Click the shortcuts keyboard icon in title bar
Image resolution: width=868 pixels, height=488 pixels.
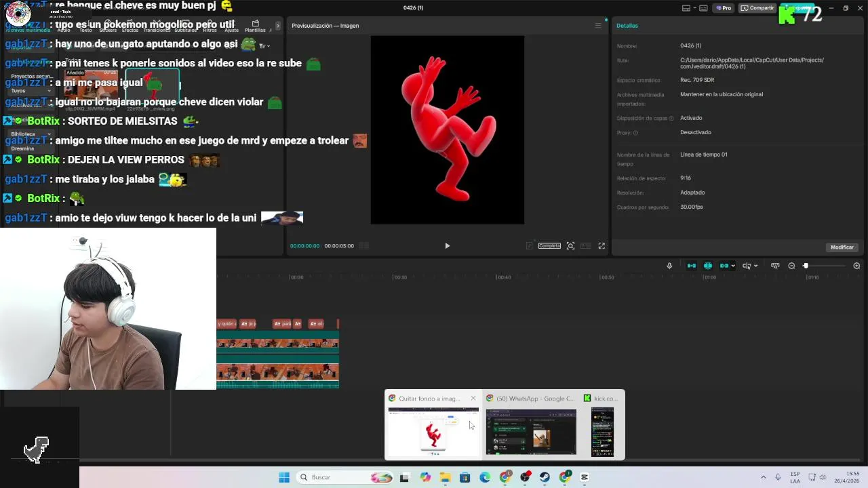click(704, 8)
